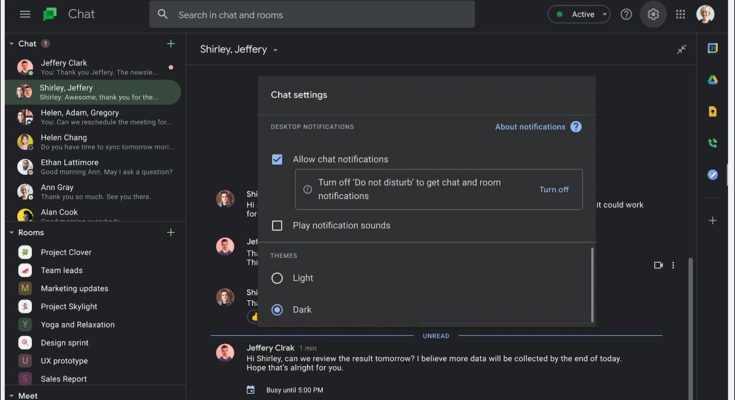Screen dimensions: 735x400
Task: Open the Project Clover room
Action: click(66, 252)
